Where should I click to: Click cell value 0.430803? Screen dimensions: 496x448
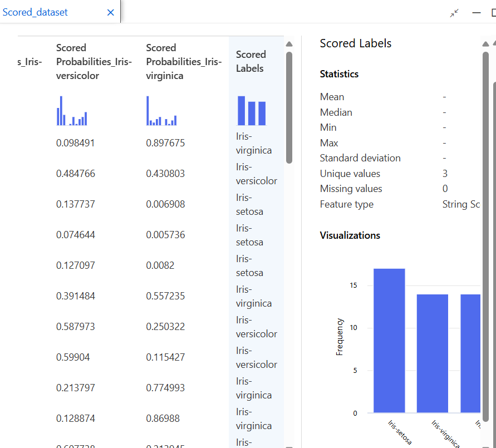165,174
